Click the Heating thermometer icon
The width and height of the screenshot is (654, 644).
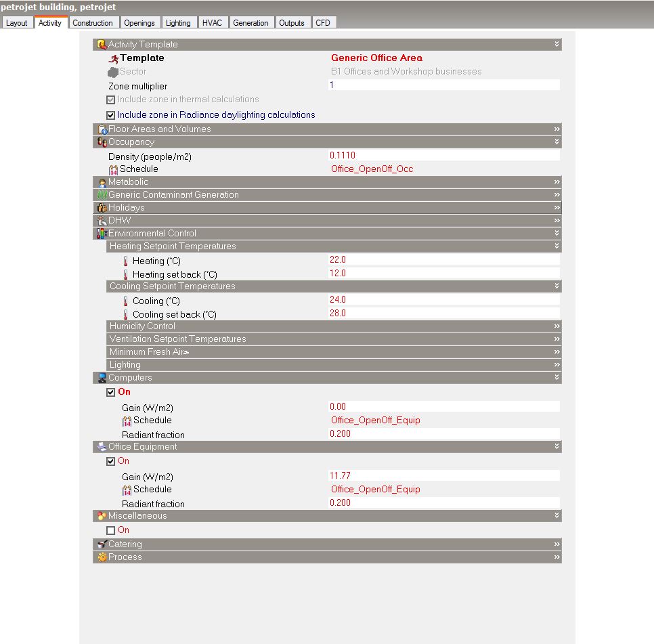125,261
